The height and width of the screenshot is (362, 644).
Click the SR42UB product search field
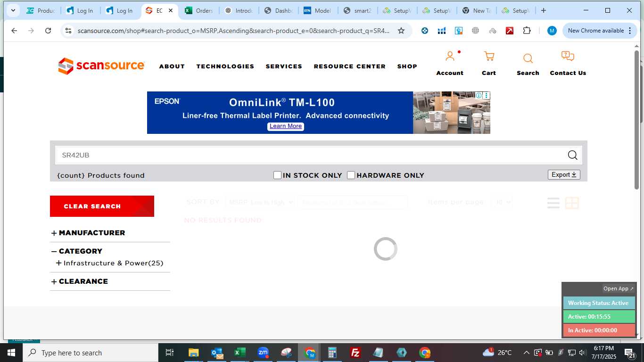[311, 155]
